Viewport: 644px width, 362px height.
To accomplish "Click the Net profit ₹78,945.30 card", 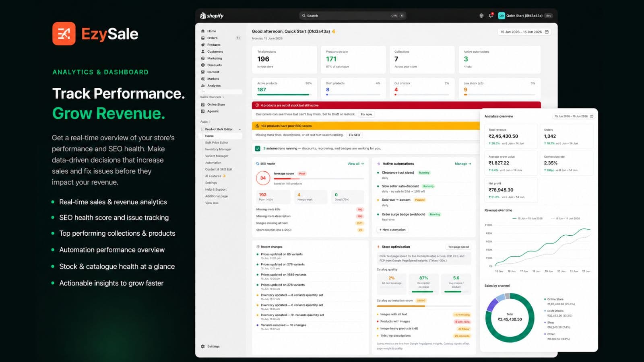I will (511, 190).
